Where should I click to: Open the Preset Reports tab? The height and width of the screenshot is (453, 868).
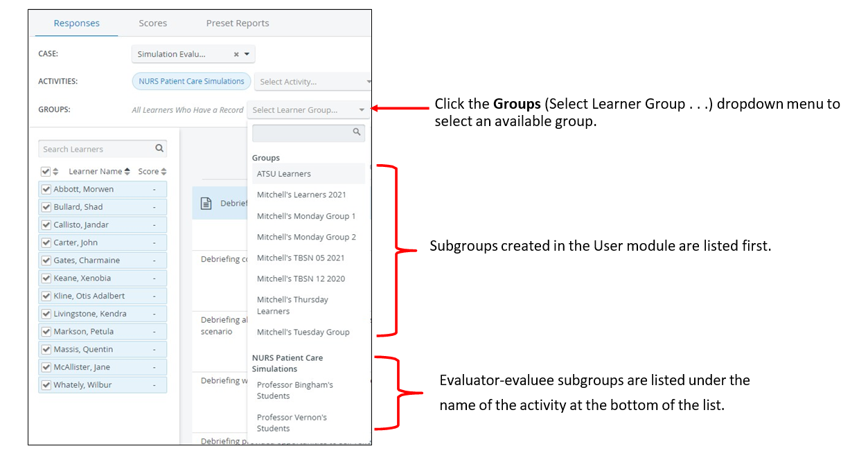point(238,23)
